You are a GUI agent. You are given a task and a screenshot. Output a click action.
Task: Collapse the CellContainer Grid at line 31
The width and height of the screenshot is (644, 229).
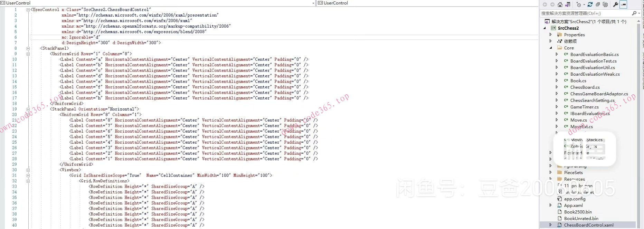(28, 175)
